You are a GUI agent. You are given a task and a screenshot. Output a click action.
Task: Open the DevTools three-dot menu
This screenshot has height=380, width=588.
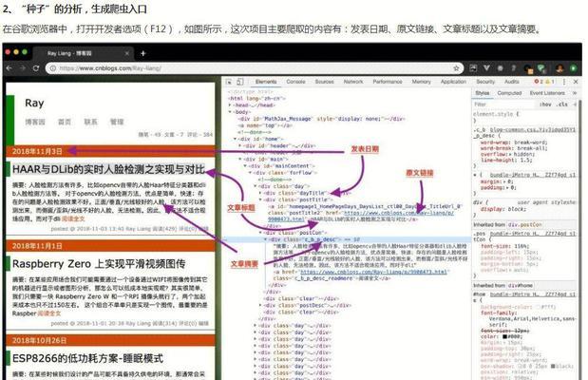pyautogui.click(x=564, y=82)
